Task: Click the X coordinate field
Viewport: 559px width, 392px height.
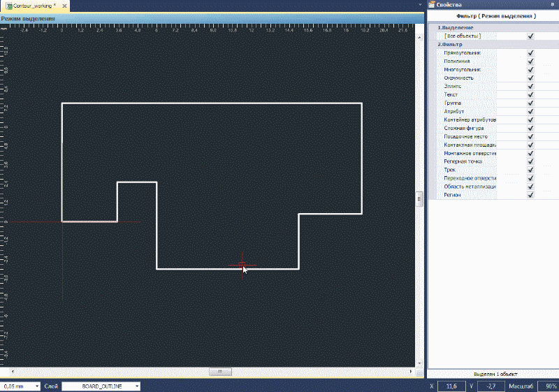Action: (451, 386)
